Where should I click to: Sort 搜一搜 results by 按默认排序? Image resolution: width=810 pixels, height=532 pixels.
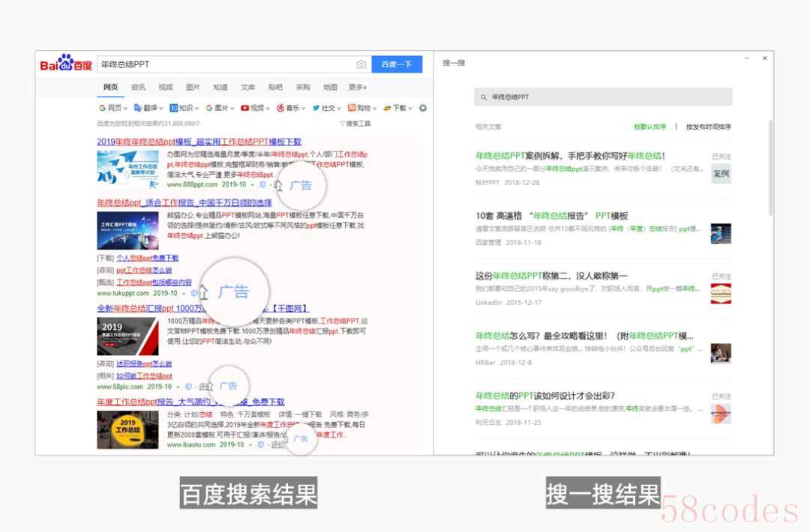[x=649, y=127]
